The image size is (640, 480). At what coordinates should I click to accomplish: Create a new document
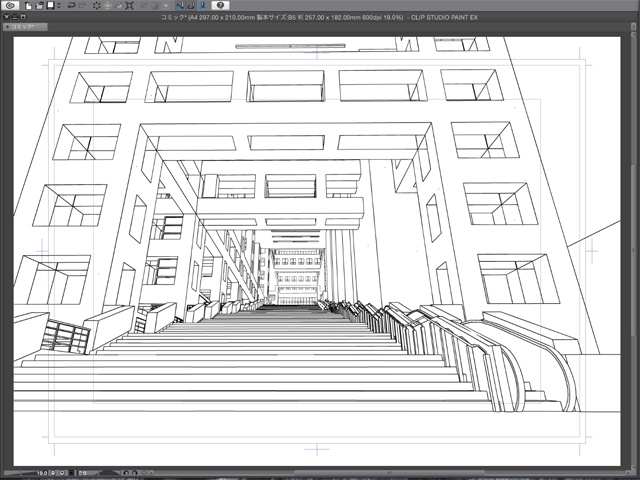[x=29, y=6]
